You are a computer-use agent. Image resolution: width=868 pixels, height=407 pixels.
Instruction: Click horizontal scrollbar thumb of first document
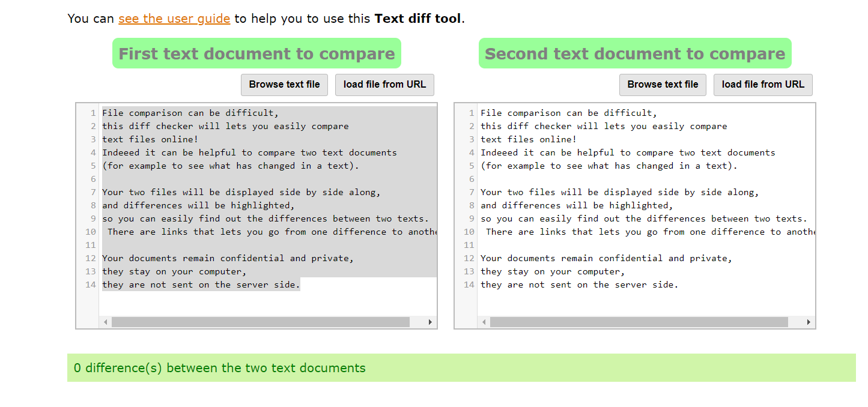pos(260,322)
